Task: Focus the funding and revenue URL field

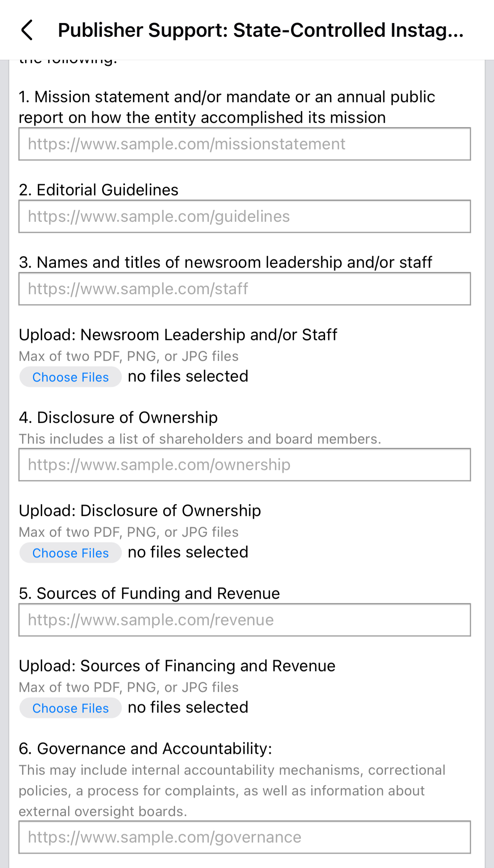Action: (244, 620)
